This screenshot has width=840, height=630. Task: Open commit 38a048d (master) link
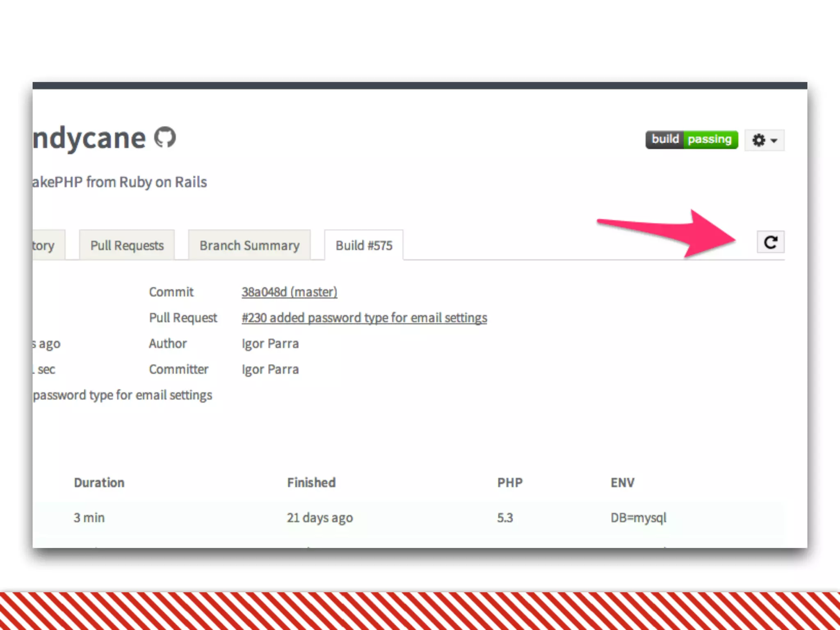pos(289,292)
